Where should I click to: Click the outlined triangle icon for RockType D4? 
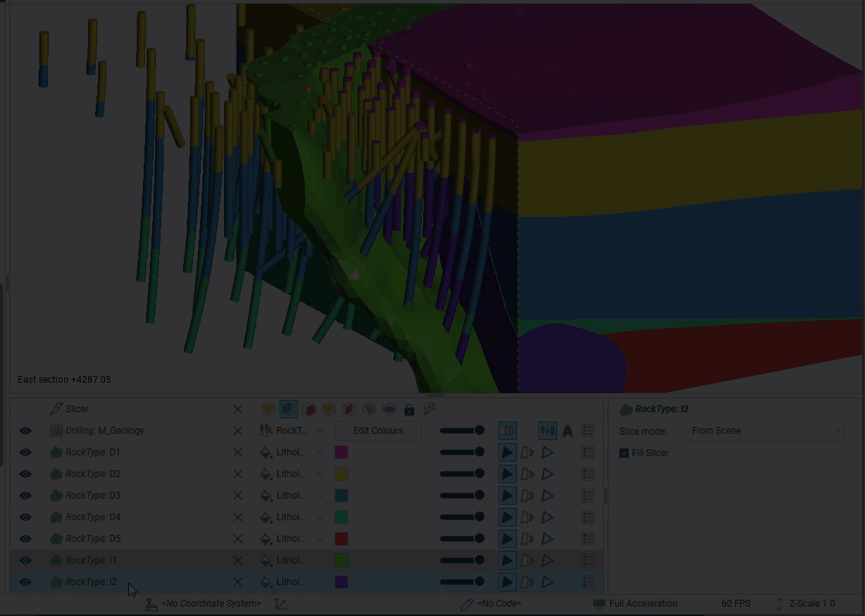pos(548,517)
